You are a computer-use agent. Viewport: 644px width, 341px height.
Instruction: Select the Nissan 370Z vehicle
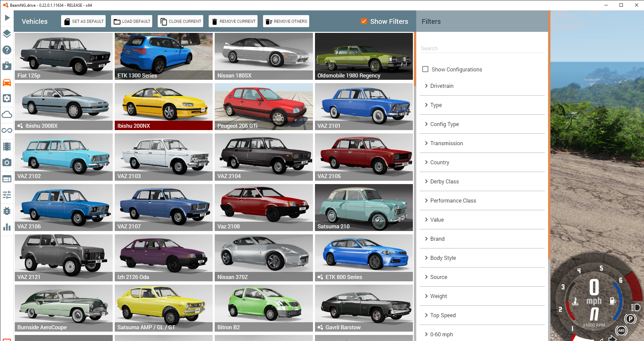pos(264,258)
